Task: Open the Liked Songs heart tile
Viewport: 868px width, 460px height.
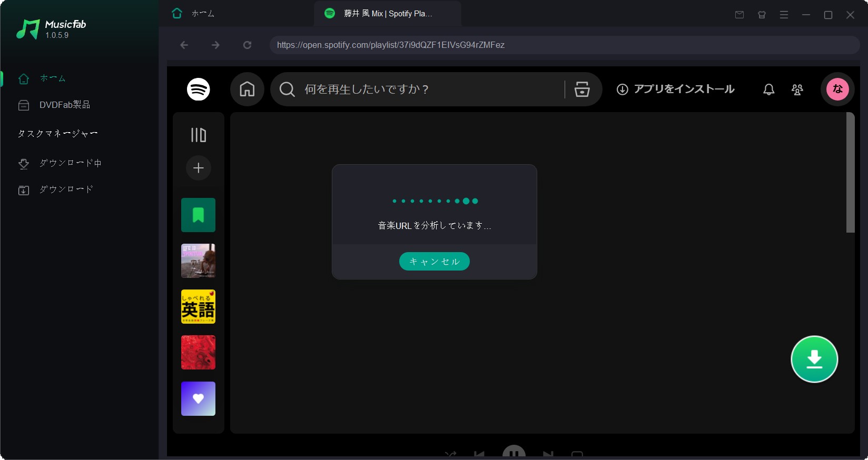Action: click(199, 398)
